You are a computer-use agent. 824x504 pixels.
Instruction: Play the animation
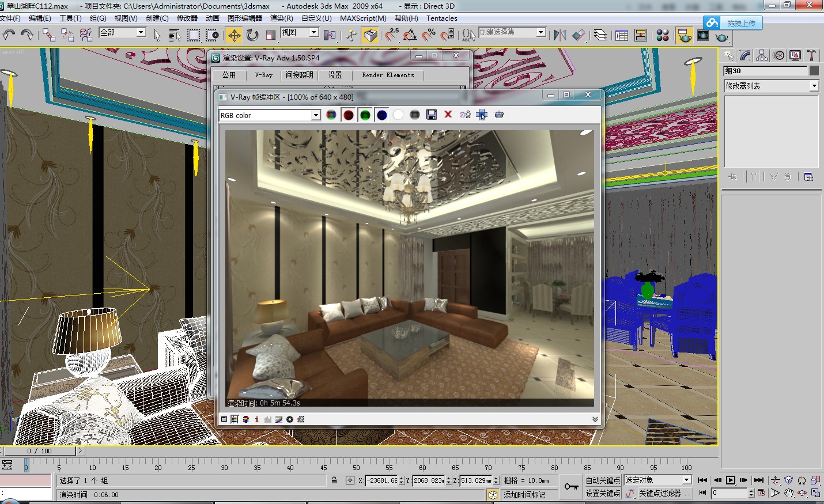click(x=731, y=480)
